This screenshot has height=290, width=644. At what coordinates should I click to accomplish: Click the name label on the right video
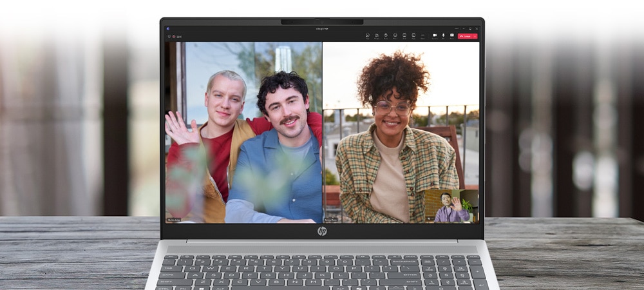click(x=332, y=220)
